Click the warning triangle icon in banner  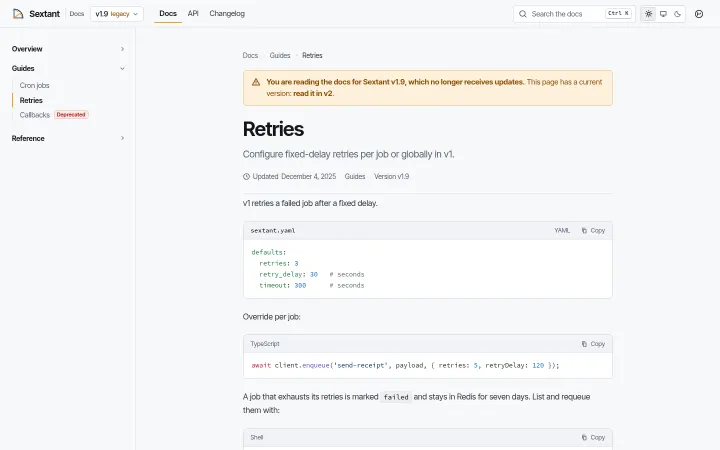pos(256,82)
